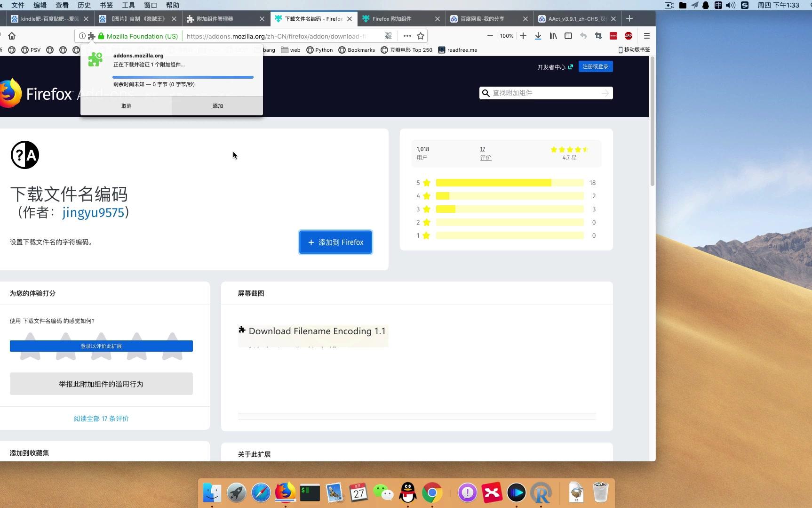
Task: Bookmark this page with the star icon
Action: tap(421, 36)
